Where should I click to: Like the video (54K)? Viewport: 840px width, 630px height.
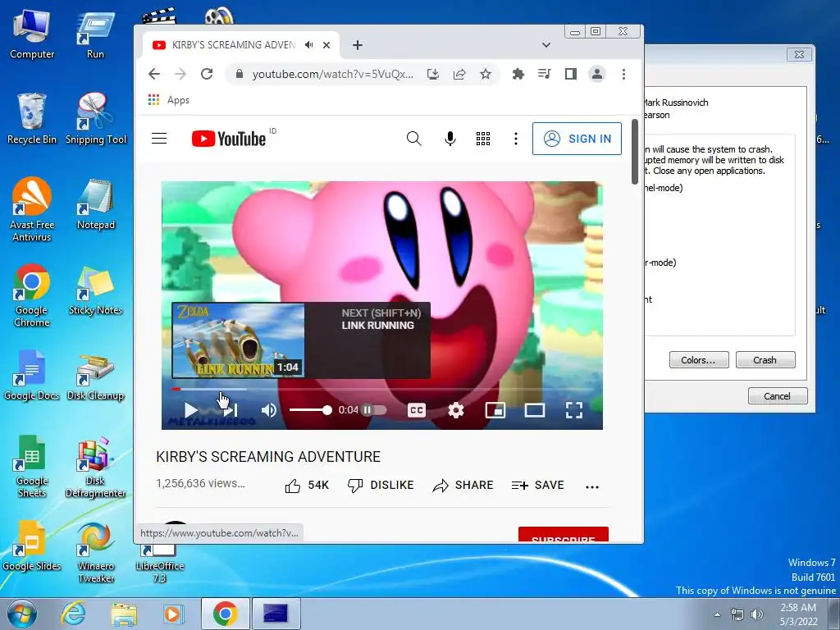[307, 486]
